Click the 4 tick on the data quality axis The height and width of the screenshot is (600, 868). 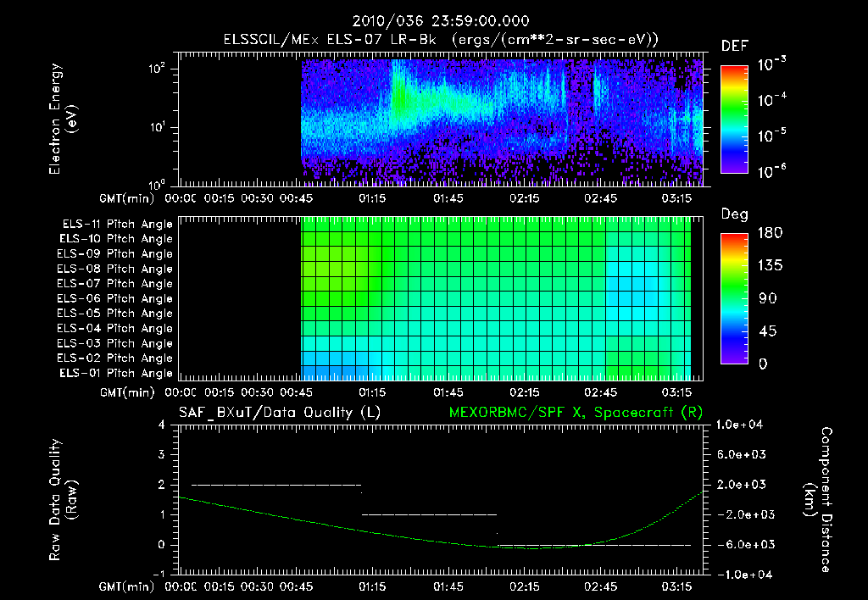162,425
